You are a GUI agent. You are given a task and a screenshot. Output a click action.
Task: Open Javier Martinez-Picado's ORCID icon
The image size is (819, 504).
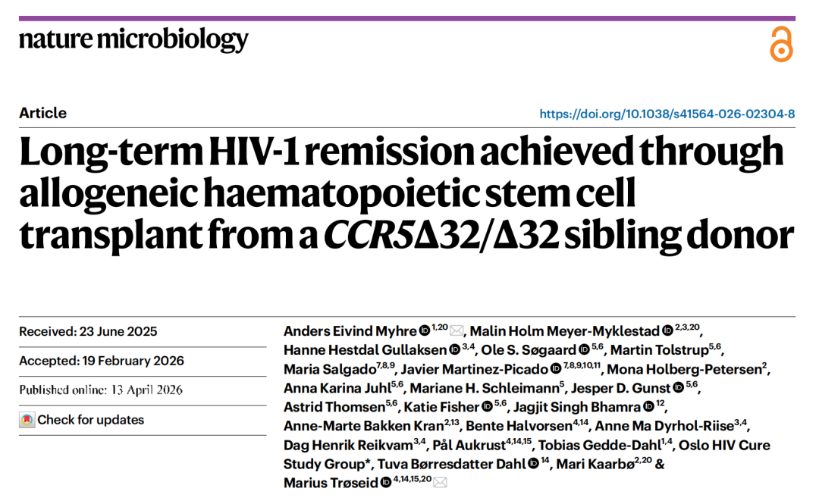(557, 369)
